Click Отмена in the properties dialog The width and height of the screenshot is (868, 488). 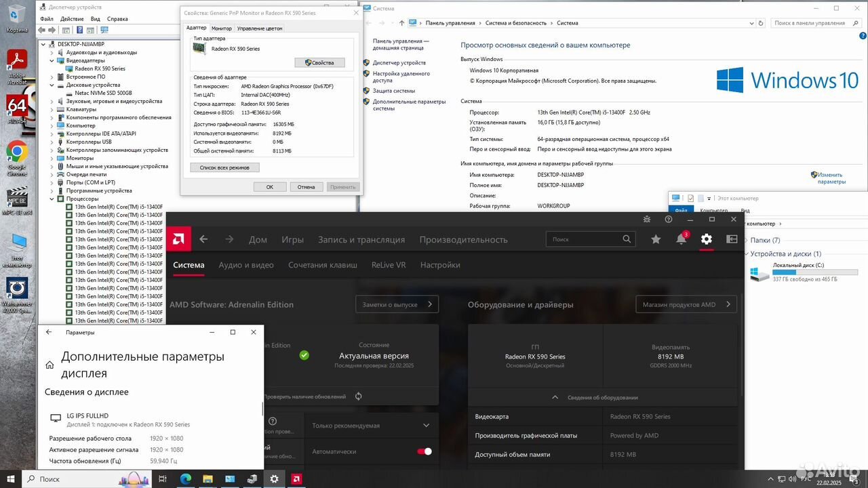coord(306,187)
